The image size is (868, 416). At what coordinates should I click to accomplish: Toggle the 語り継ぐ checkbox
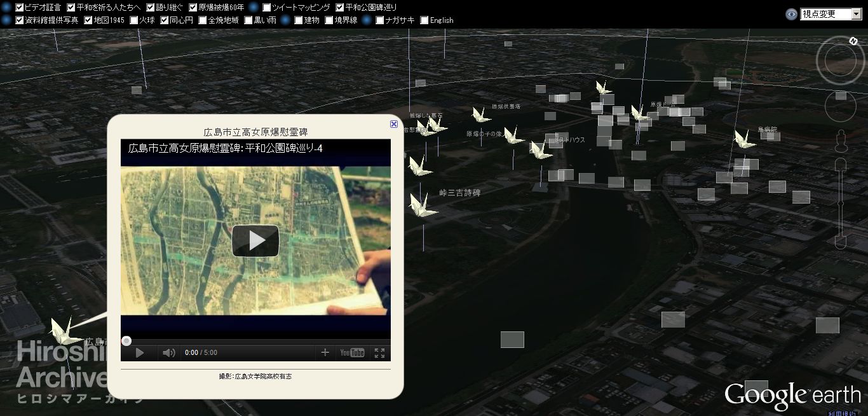151,8
